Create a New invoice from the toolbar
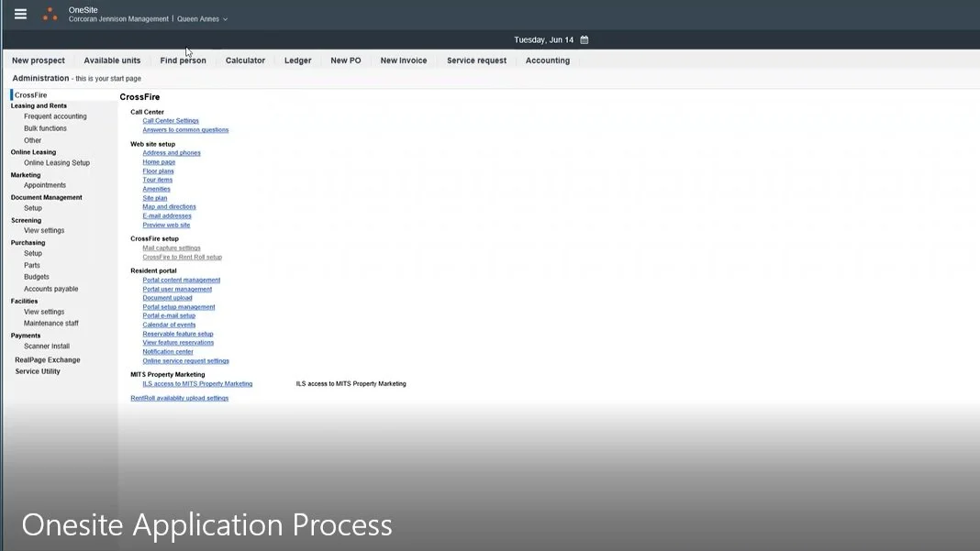This screenshot has width=980, height=551. (404, 61)
